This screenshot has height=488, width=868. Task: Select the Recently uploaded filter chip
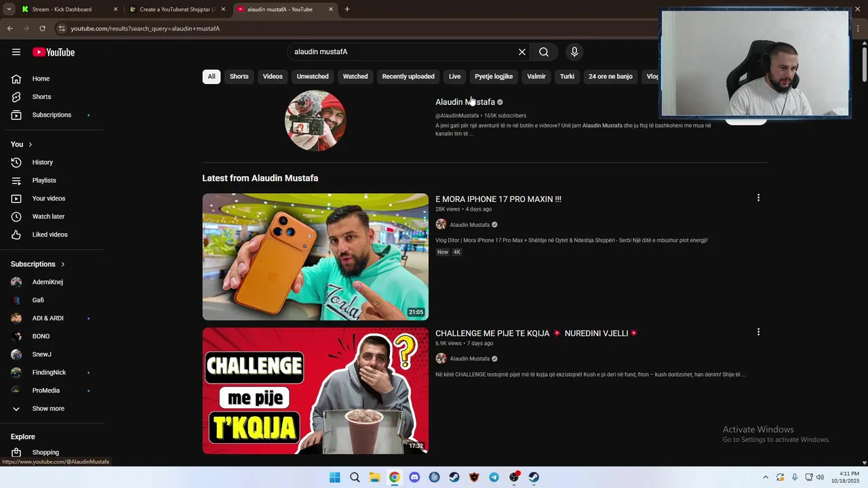[x=408, y=77]
